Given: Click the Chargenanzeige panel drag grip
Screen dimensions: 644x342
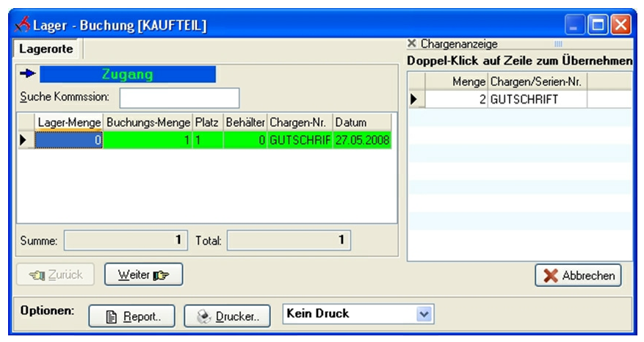Looking at the screenshot, I should pos(558,44).
